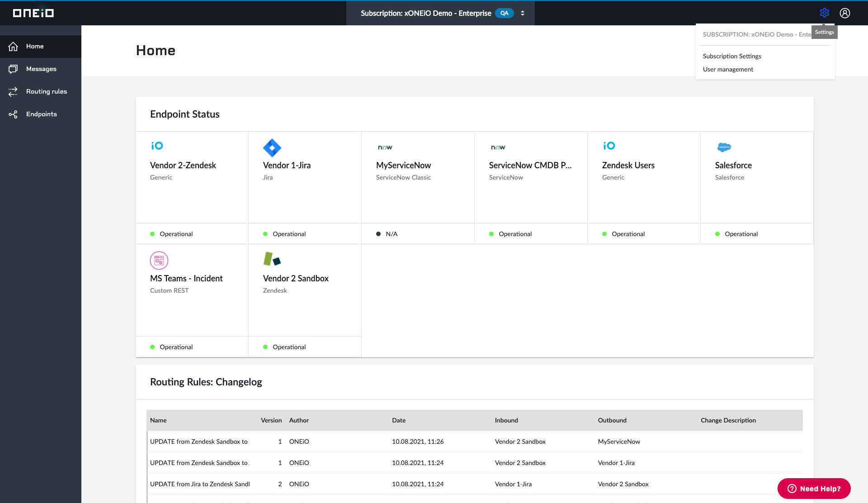Click the Name column header
The width and height of the screenshot is (868, 503).
point(158,420)
